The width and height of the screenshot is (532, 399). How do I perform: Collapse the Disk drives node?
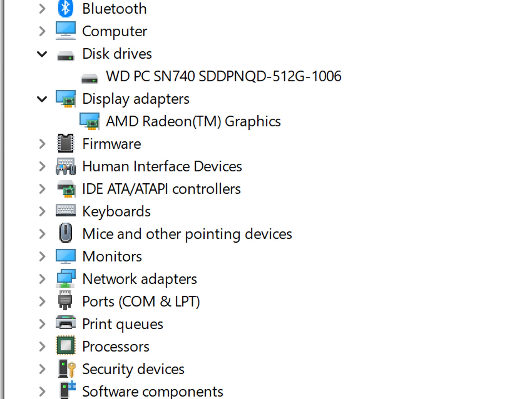[42, 54]
